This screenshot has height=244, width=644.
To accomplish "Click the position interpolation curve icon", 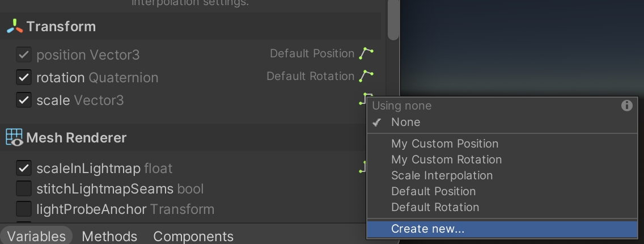I will pyautogui.click(x=367, y=54).
